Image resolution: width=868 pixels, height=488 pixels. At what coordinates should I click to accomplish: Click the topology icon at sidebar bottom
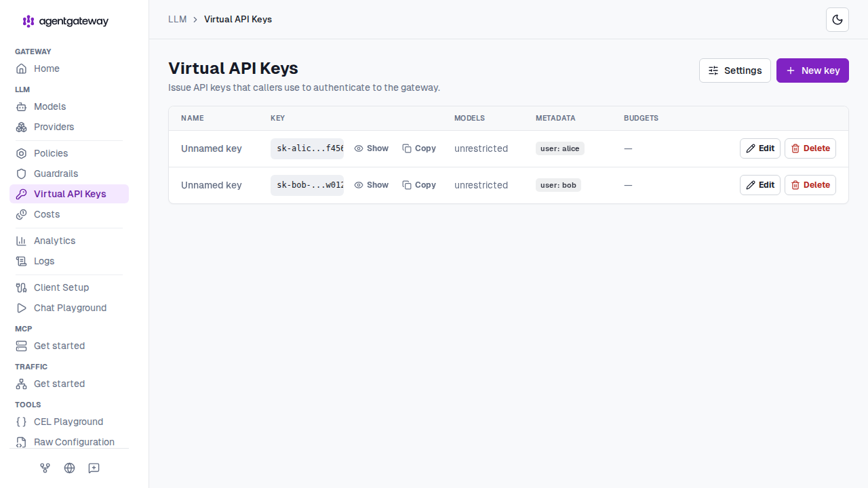[x=45, y=468]
